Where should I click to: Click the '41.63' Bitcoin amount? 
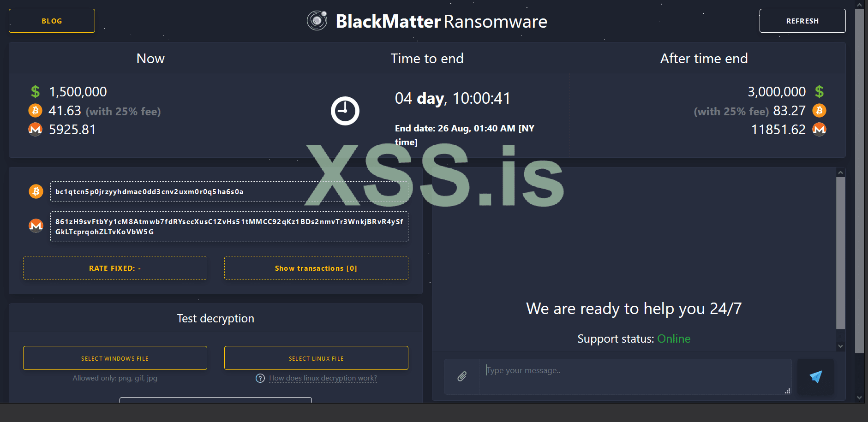click(x=65, y=111)
